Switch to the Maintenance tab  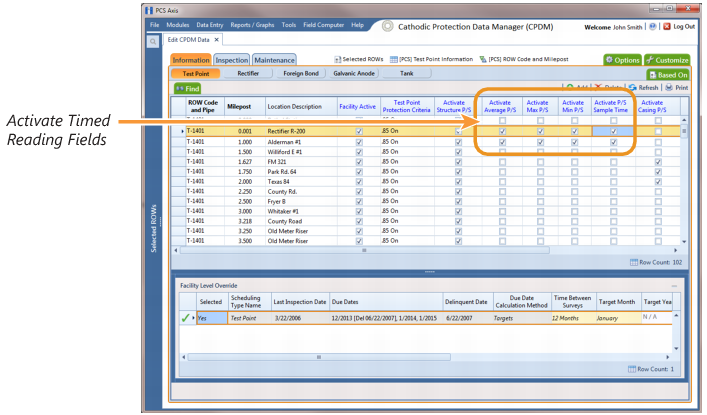tap(274, 60)
